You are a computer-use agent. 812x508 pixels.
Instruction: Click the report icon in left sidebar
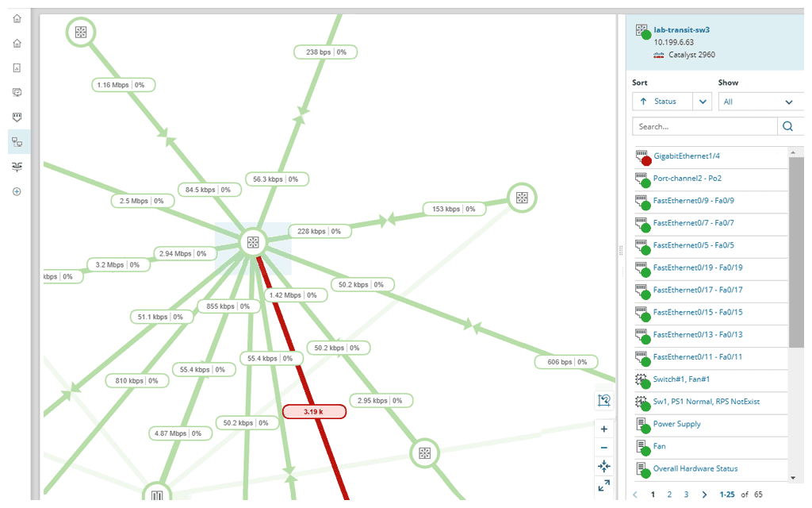click(x=16, y=67)
